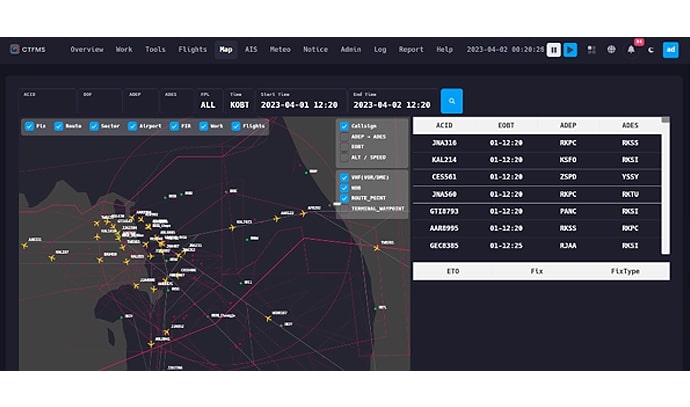Open the notifications bell

pos(631,49)
